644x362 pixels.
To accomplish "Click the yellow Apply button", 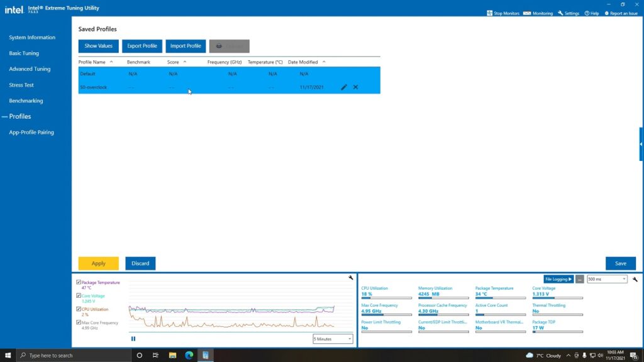I will click(99, 263).
